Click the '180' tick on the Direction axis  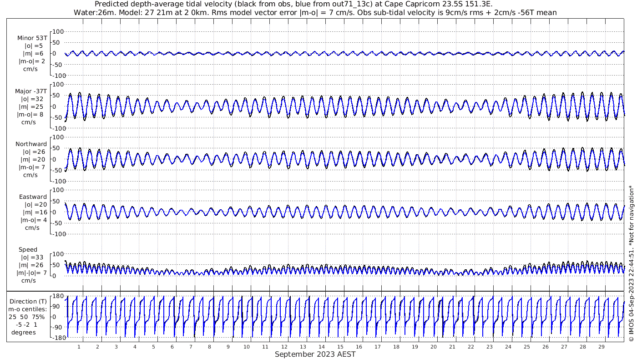pyautogui.click(x=57, y=297)
